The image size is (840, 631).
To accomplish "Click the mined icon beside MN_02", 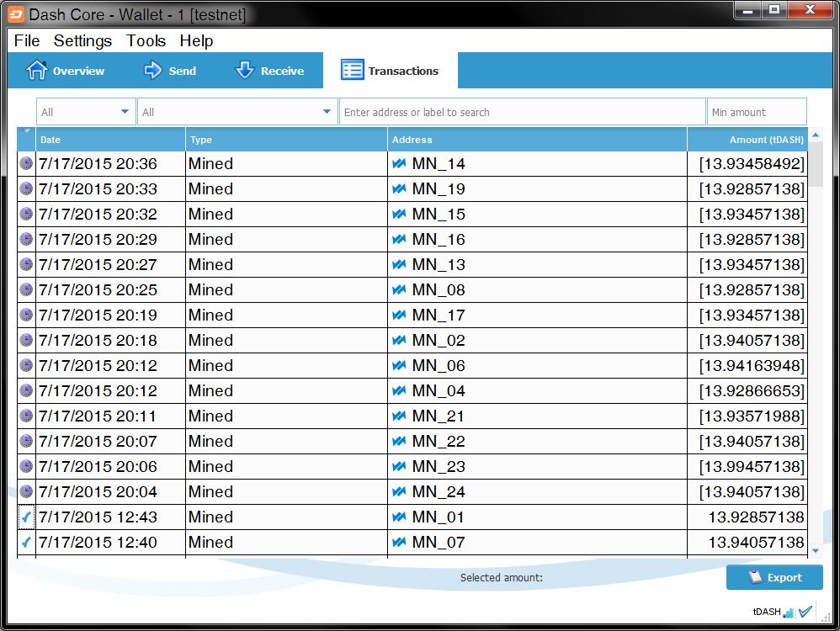I will (x=399, y=340).
